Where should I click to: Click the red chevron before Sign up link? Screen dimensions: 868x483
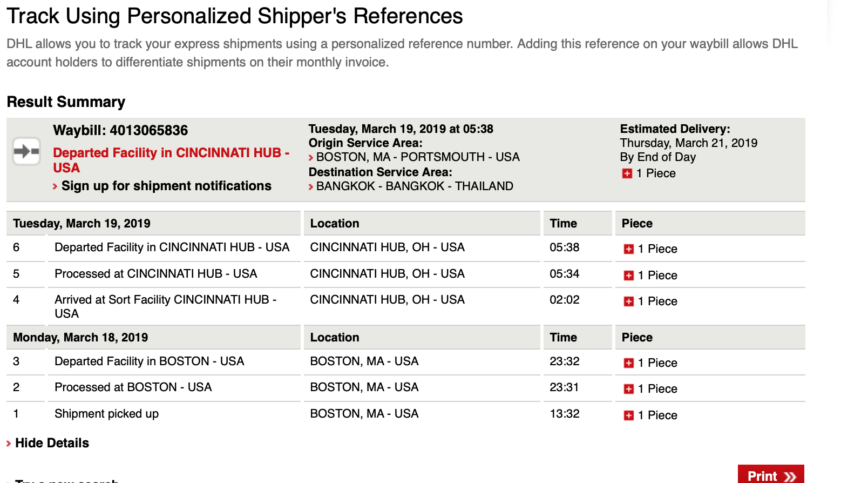55,186
